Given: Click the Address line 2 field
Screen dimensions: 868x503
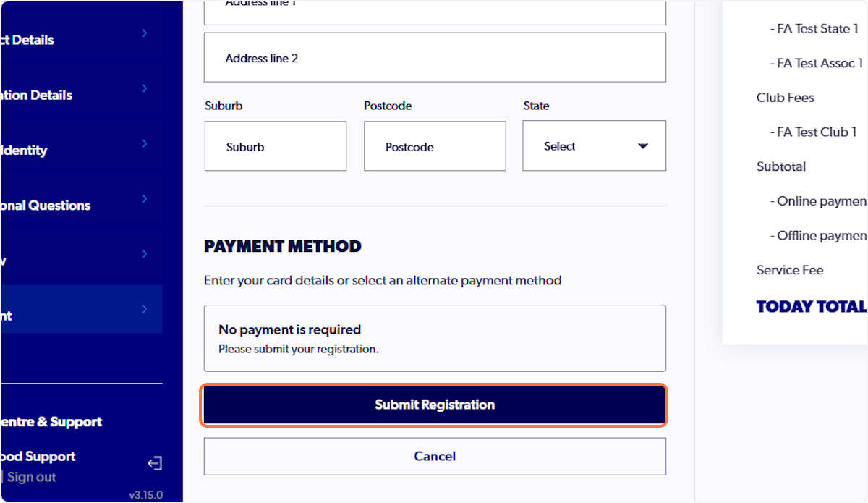Looking at the screenshot, I should point(434,57).
